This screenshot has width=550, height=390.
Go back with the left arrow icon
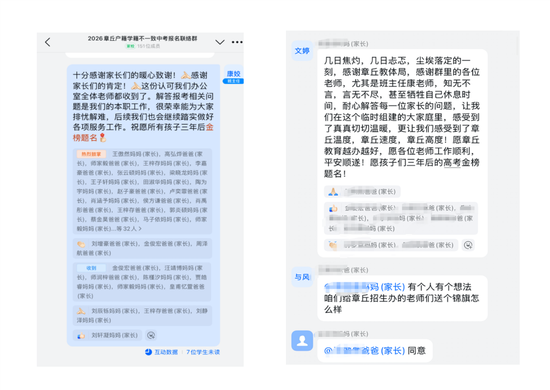(48, 42)
